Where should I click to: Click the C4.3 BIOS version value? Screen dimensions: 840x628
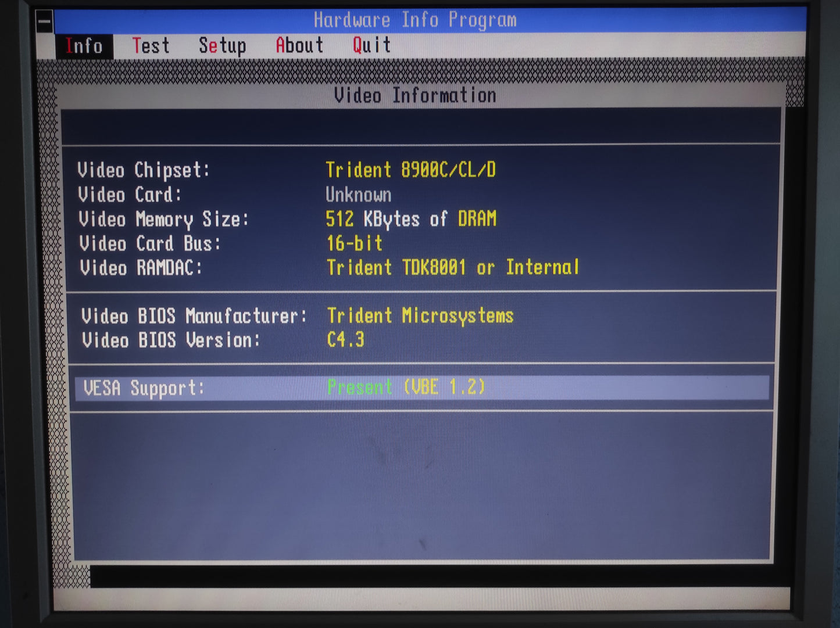[345, 340]
